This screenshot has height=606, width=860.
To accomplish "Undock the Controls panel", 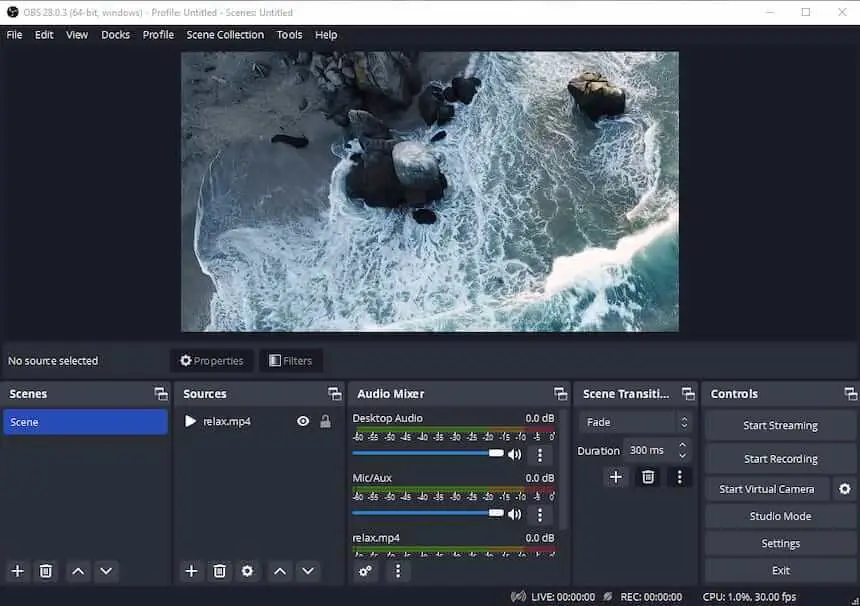I will point(851,393).
